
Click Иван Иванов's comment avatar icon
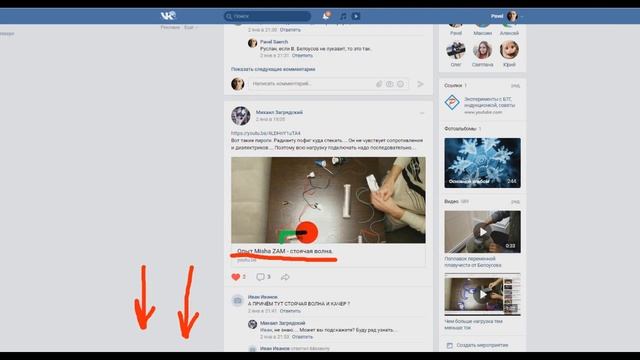tap(238, 301)
